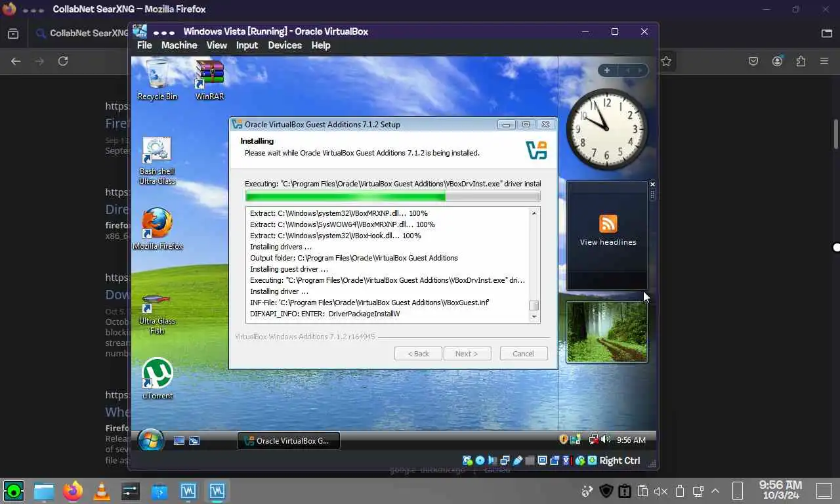Click the Vista network tray icon
840x504 pixels.
(x=594, y=440)
